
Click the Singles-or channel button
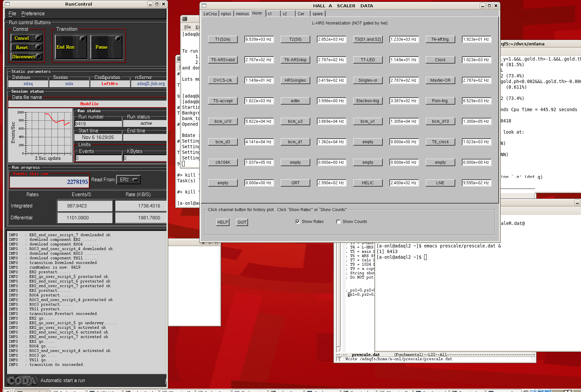point(368,80)
